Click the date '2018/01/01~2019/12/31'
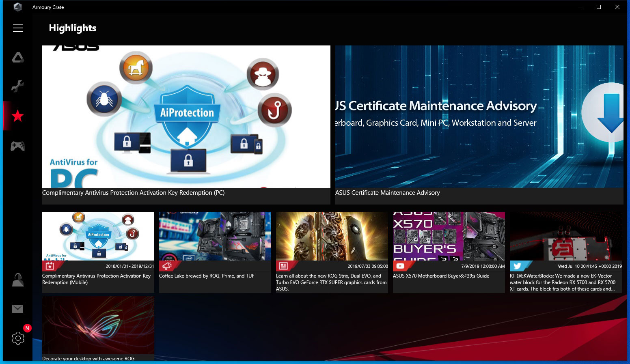The image size is (630, 364). (130, 266)
